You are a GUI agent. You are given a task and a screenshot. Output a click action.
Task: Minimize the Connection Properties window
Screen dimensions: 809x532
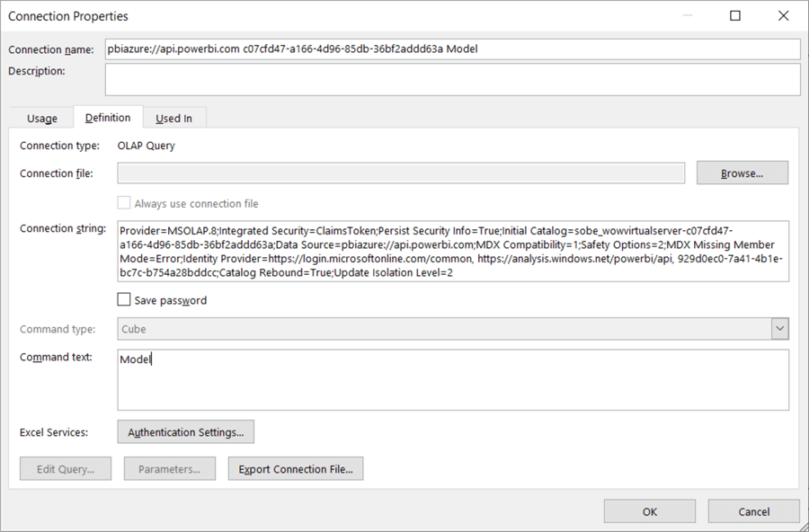pyautogui.click(x=687, y=16)
